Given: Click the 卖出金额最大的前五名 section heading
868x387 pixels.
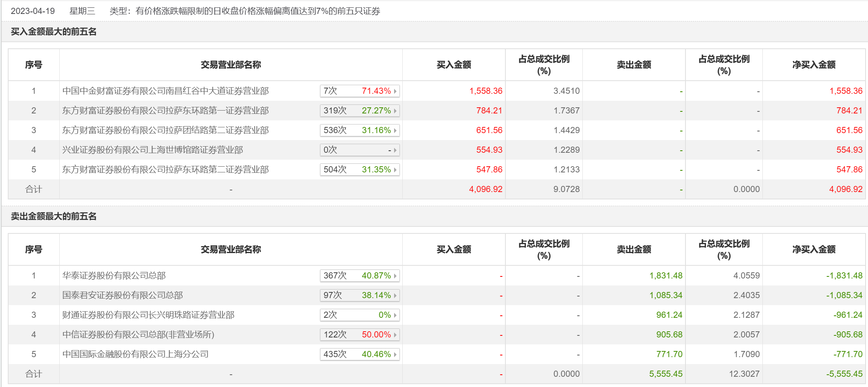Looking at the screenshot, I should pyautogui.click(x=54, y=216).
